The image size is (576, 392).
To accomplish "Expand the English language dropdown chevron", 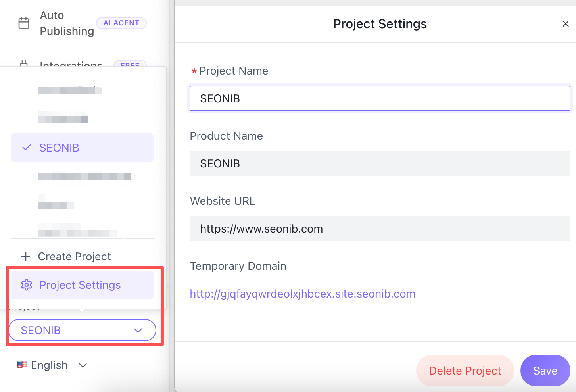I will [x=83, y=365].
